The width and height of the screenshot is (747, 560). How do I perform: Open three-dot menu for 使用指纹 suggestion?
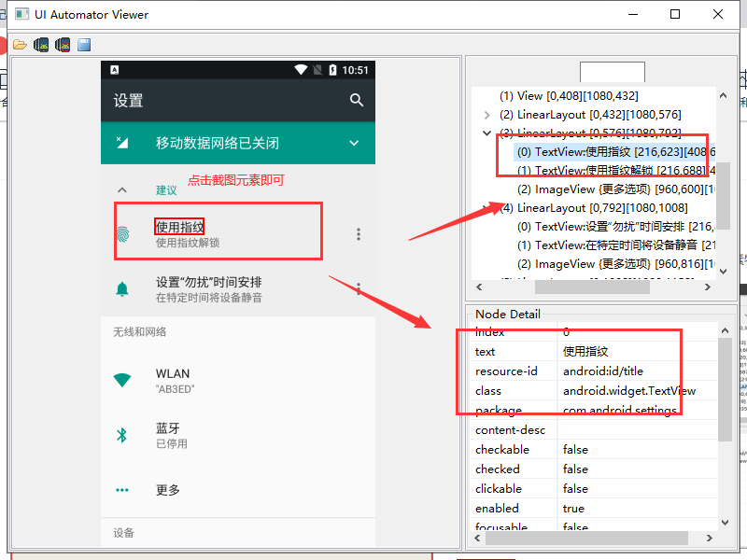tap(358, 234)
